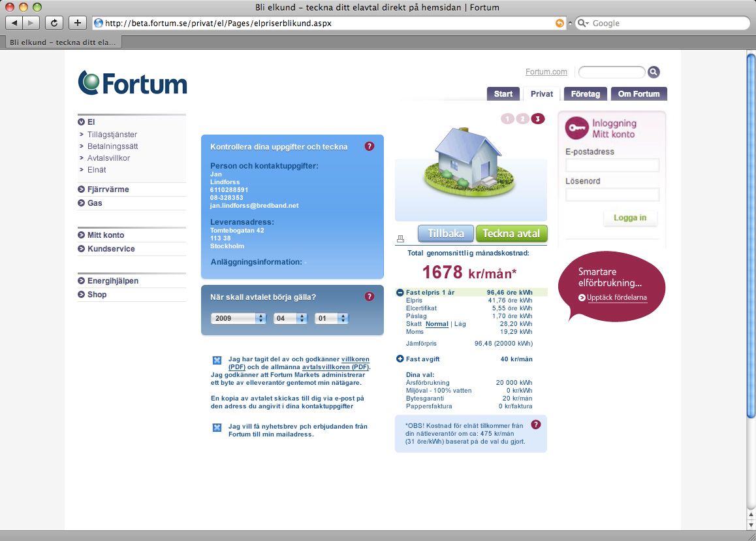Screen dimensions: 756x541
Task: Collapse Fast elpris 1 år details
Action: pos(400,293)
